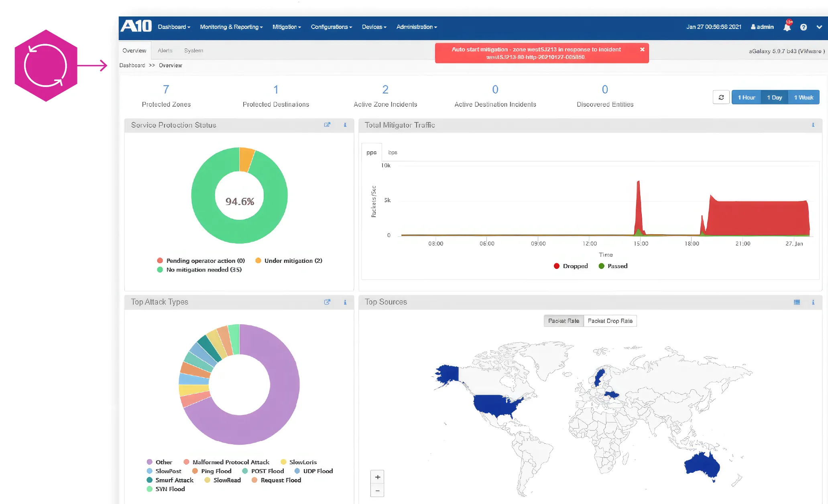Open the Monitoring & Reporting menu

[231, 27]
